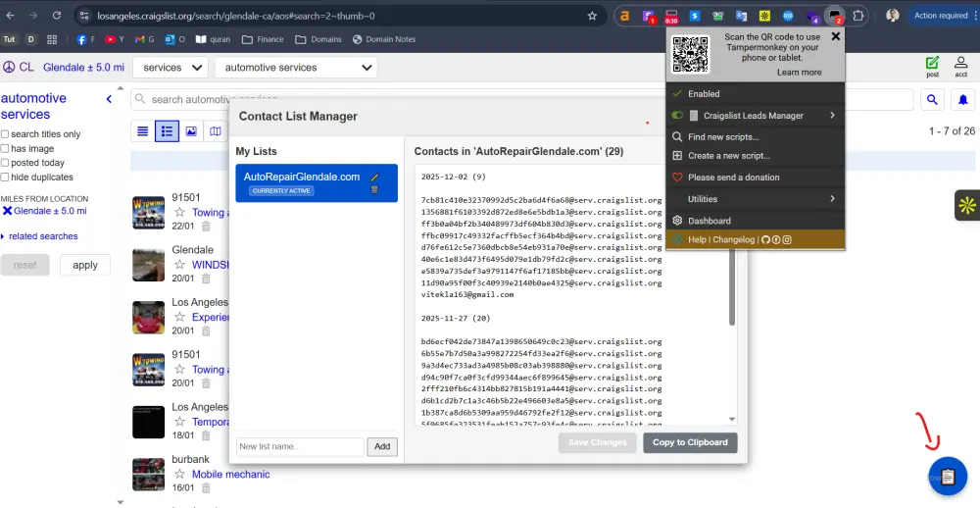Viewport: 980px width, 508px height.
Task: Close the Tampermonkey QR code banner
Action: (836, 36)
